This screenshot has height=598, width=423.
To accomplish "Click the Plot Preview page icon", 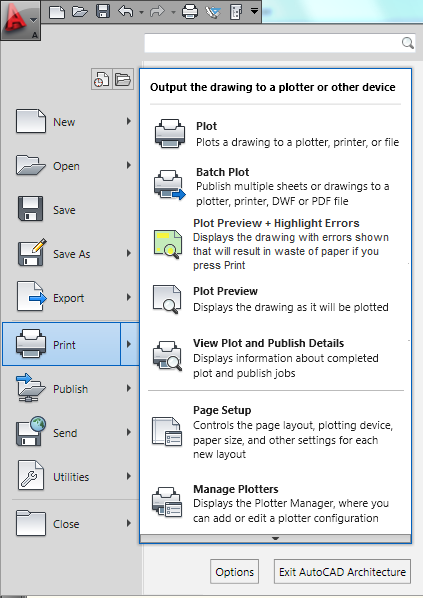I will point(167,299).
